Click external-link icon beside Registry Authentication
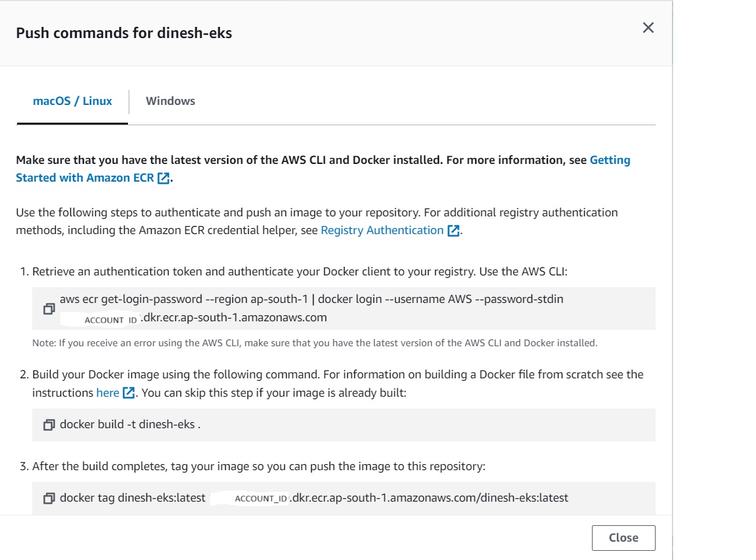Screen dimensions: 756x560 click(x=453, y=231)
